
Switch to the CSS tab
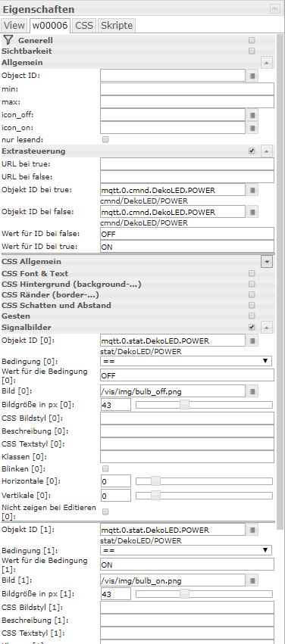click(x=84, y=26)
